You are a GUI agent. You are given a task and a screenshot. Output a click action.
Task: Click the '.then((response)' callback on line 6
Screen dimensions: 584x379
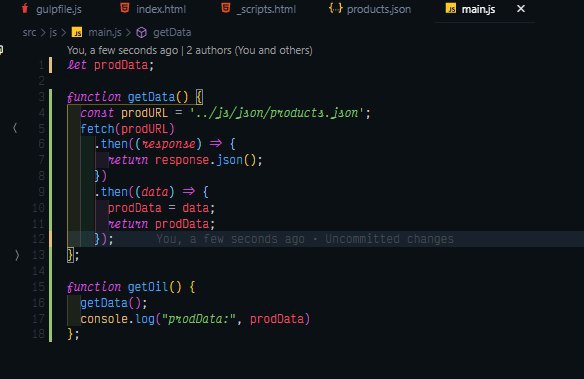(148, 144)
